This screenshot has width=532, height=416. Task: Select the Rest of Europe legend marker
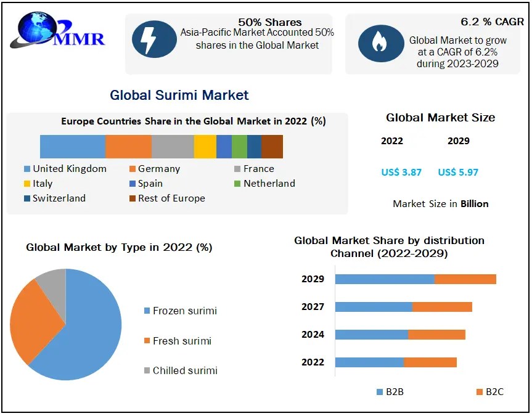tap(133, 198)
